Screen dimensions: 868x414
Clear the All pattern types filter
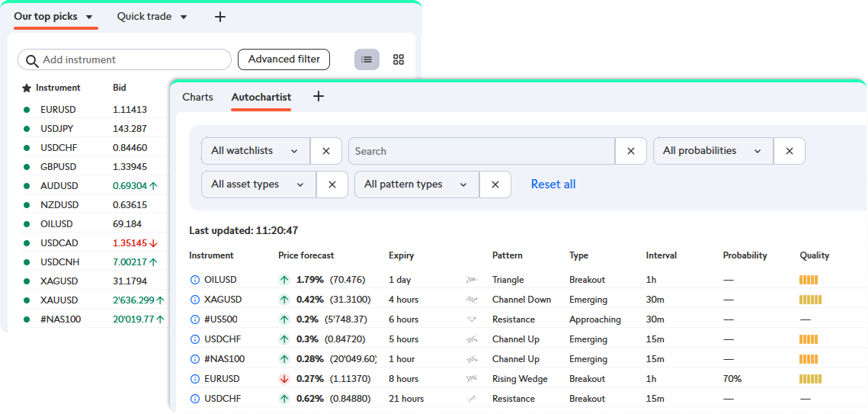(x=495, y=185)
